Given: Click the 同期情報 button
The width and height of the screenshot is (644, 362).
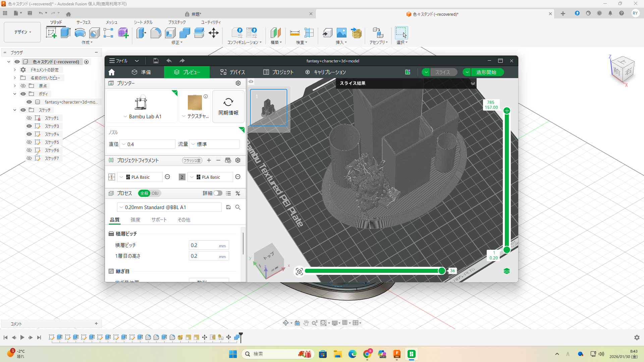Looking at the screenshot, I should (228, 107).
